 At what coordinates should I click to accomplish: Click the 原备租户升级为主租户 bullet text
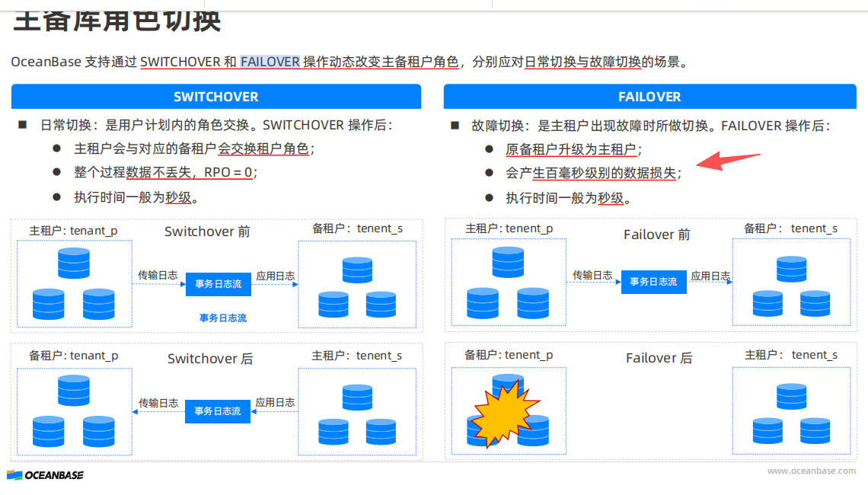click(x=573, y=149)
